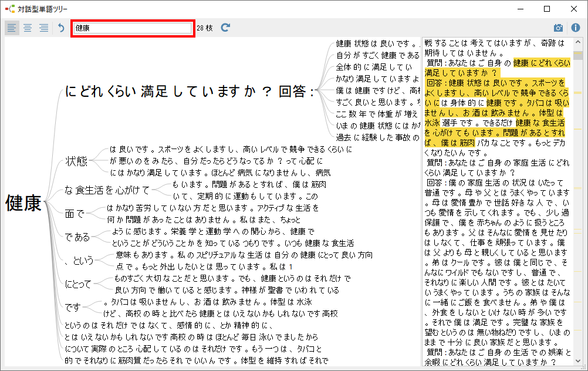Viewport: 588px width, 371px height.
Task: Click the 28 枝 branch count label
Action: tap(205, 28)
